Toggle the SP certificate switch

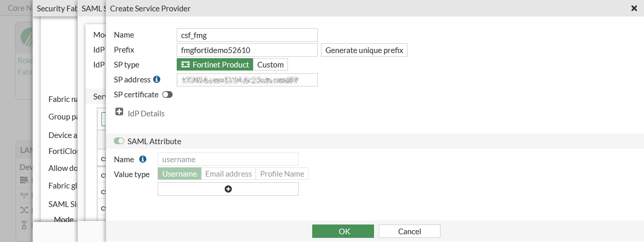[167, 95]
